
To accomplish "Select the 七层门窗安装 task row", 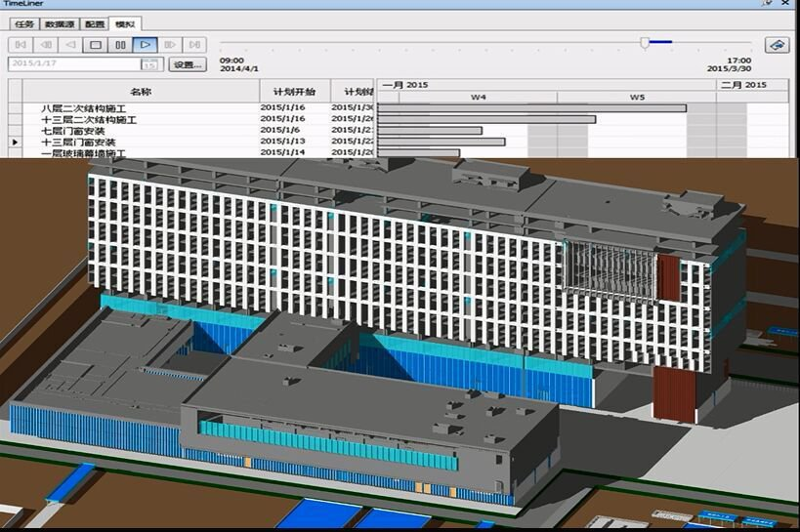I will [x=190, y=131].
